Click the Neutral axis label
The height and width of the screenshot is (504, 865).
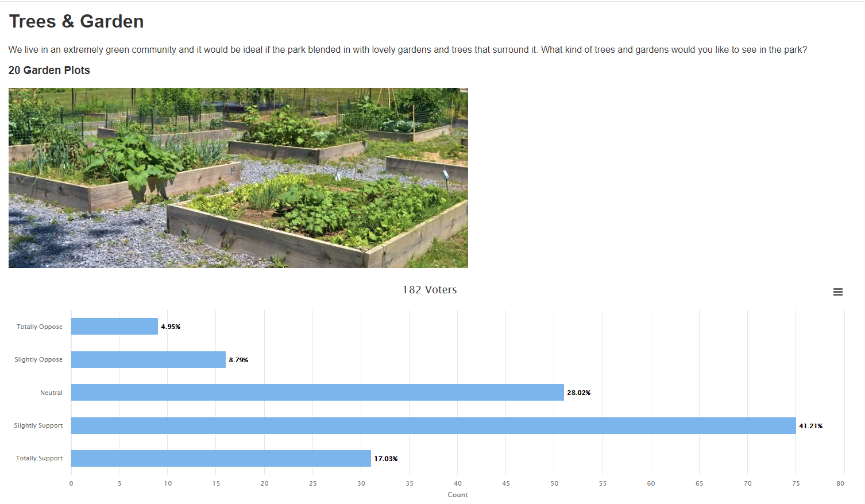coord(51,393)
